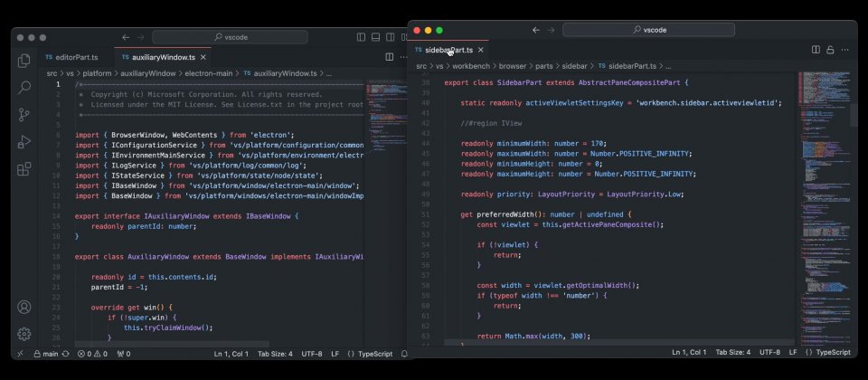Expand the 'sidebar' breadcrumb in the right window

click(575, 66)
